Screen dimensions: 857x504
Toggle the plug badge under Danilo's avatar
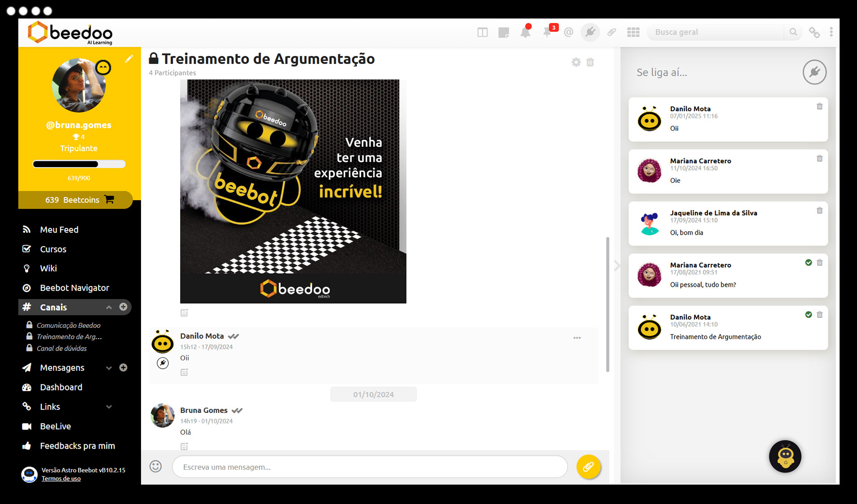click(x=163, y=363)
